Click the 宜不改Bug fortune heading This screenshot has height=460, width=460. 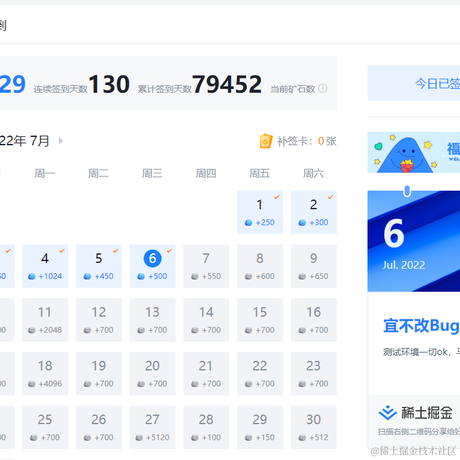(421, 326)
